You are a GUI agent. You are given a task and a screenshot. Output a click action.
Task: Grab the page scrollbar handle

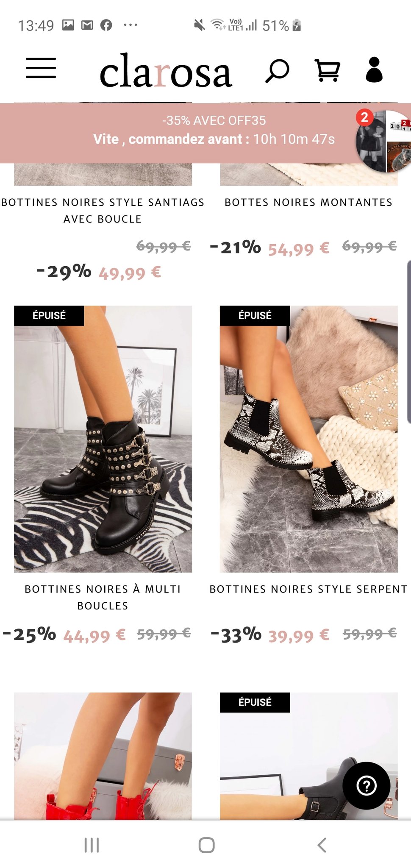[409, 342]
